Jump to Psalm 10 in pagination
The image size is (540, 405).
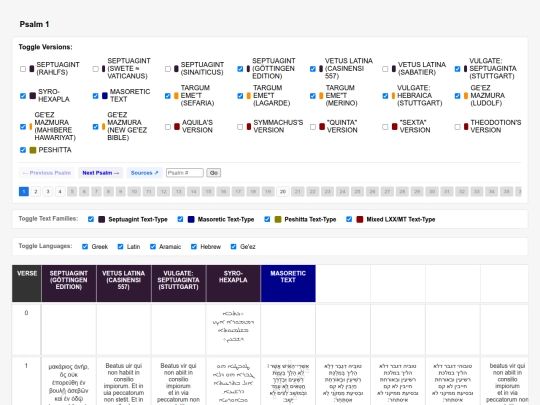(134, 191)
